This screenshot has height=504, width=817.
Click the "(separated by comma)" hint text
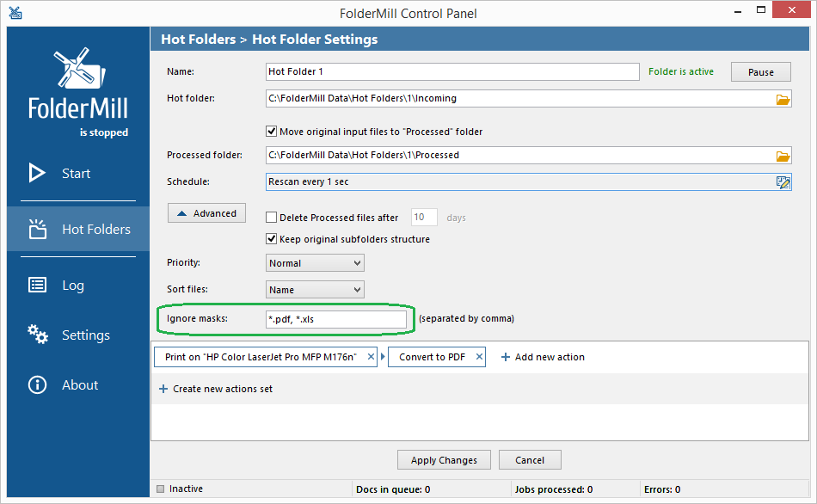(466, 318)
